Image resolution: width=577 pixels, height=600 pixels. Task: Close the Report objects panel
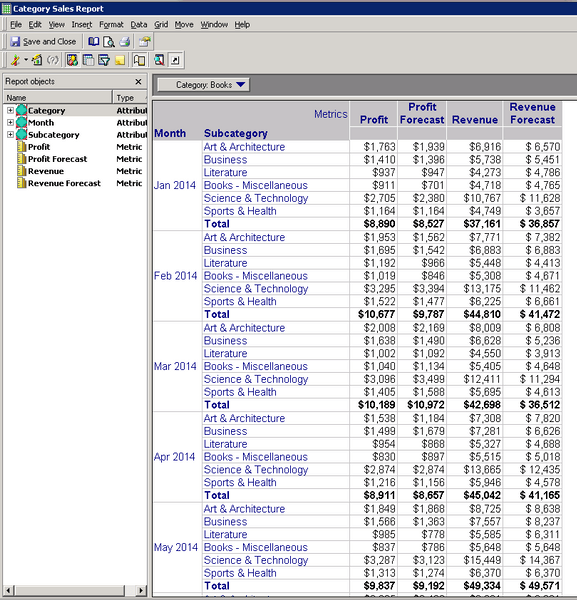pyautogui.click(x=139, y=82)
